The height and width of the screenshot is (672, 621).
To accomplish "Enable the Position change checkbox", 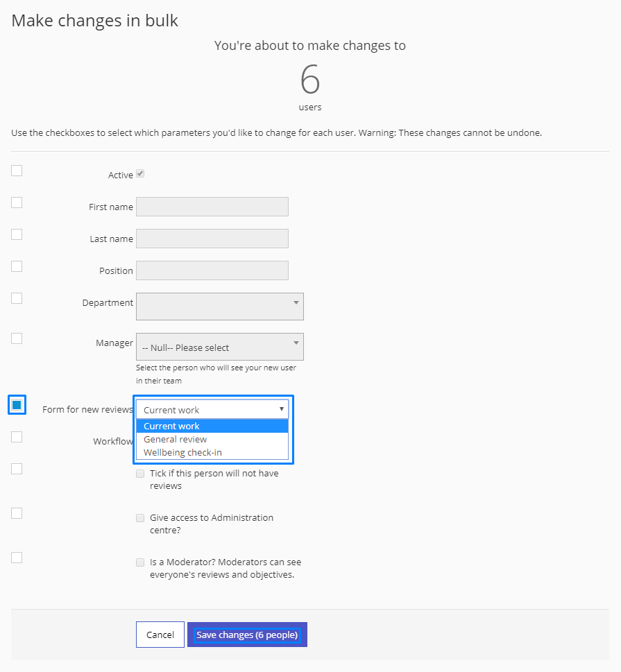I will 17,266.
